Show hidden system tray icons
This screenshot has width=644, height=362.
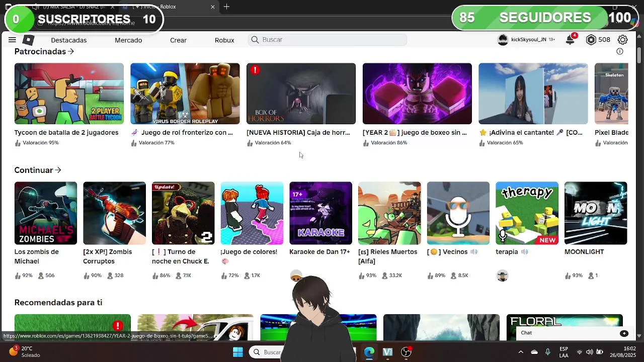(x=521, y=352)
